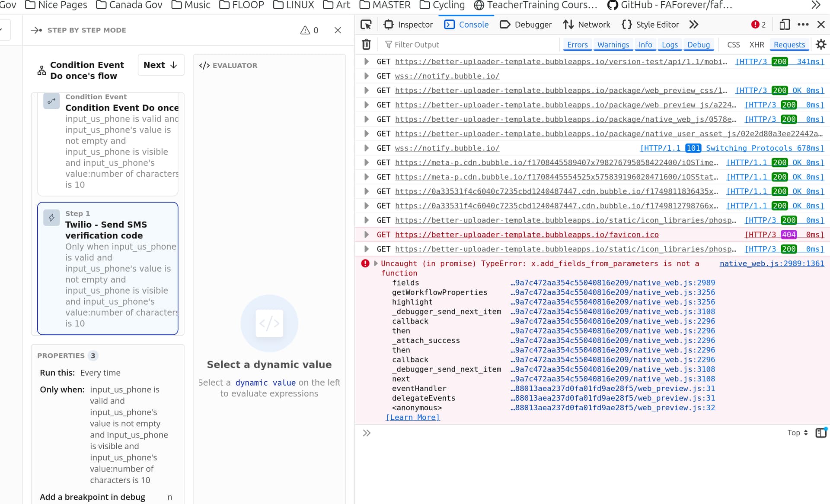Expand the mobi… API GET request row
Screen dimensions: 830x504
[x=366, y=62]
